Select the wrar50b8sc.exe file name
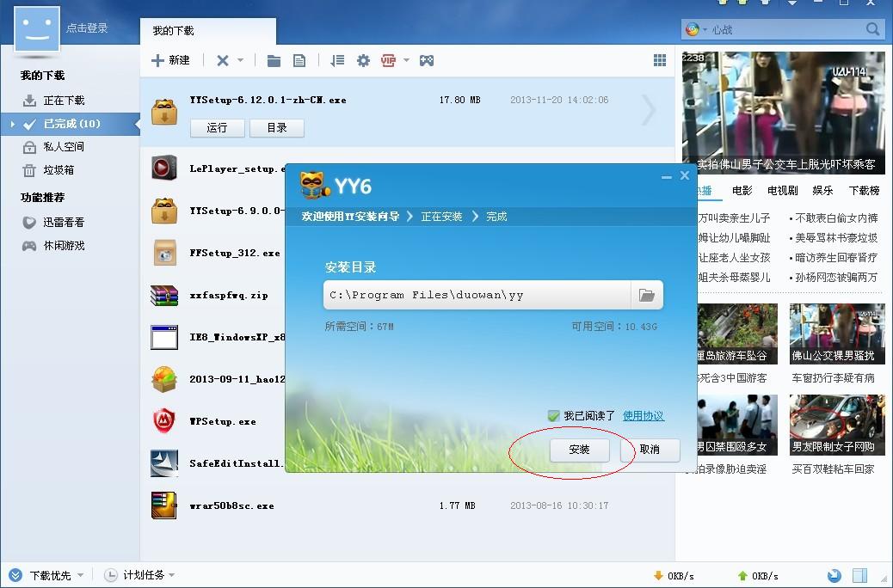Image resolution: width=893 pixels, height=588 pixels. [231, 505]
